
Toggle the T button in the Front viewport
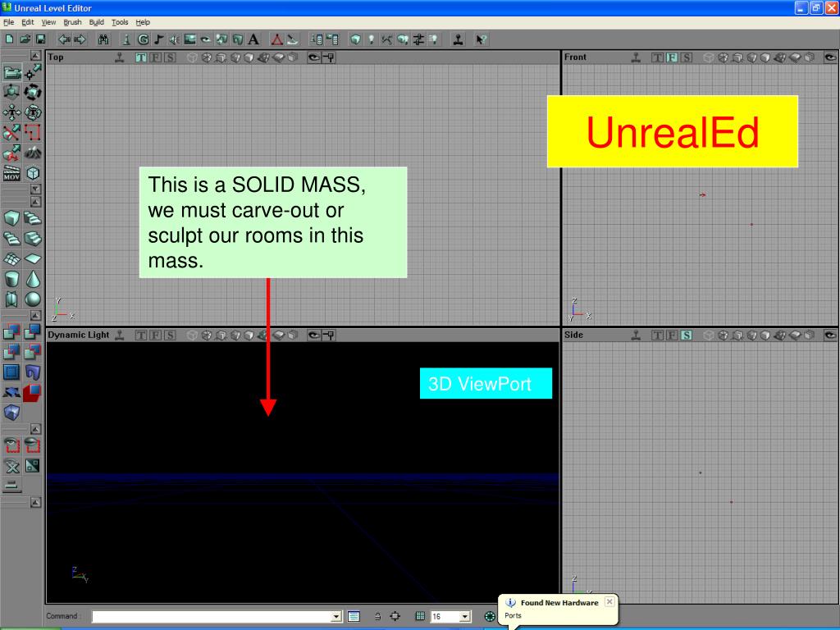[x=657, y=57]
